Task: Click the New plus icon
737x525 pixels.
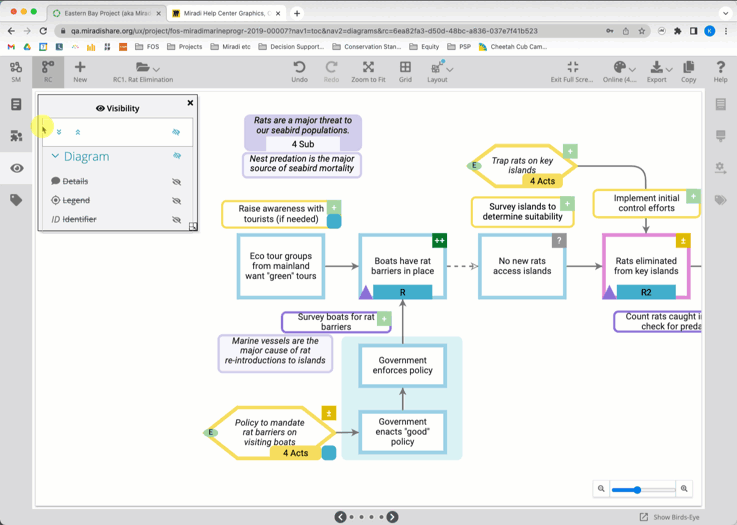Action: [x=80, y=68]
